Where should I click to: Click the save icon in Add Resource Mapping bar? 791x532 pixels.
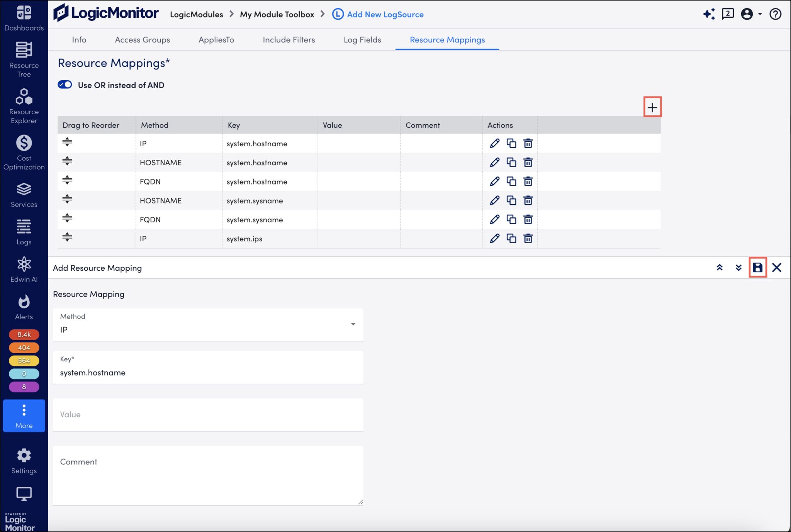click(x=758, y=267)
